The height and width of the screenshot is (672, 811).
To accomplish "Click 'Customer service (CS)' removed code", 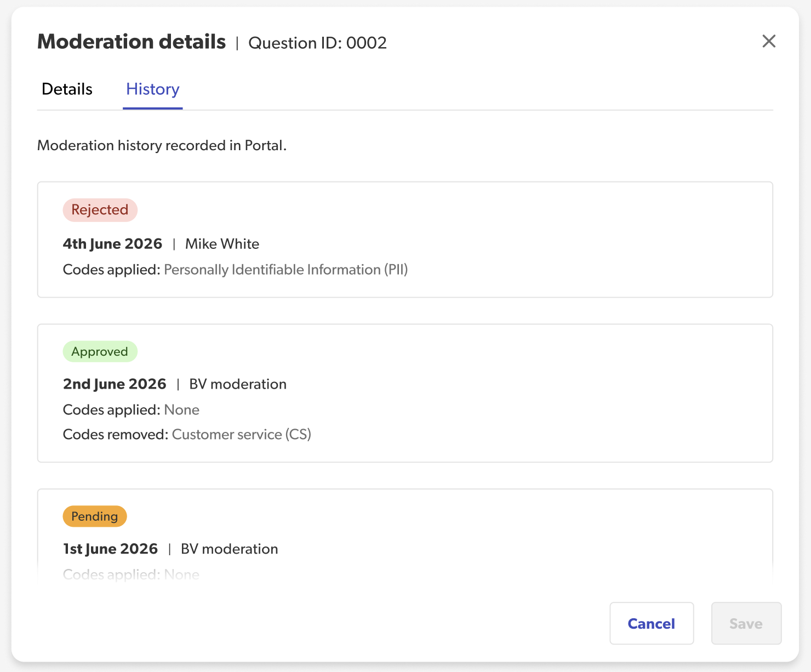I will (x=242, y=435).
